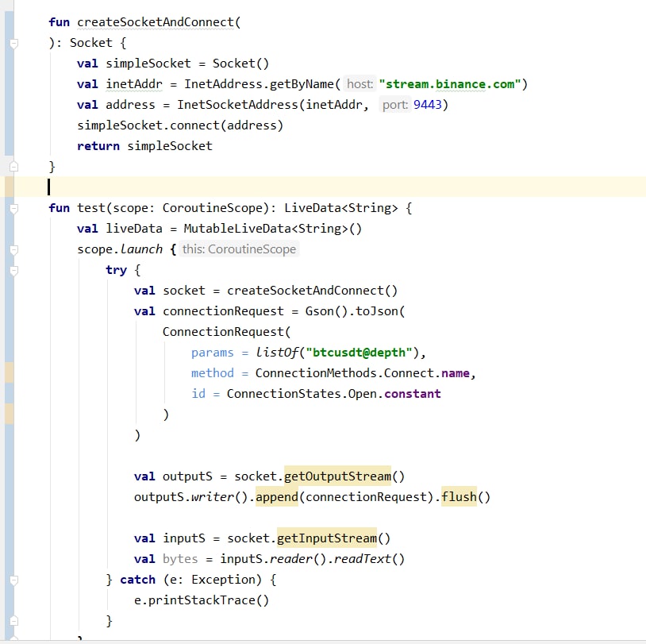Click the CoroutineScope parameter type in test
The image size is (646, 644).
coord(212,208)
